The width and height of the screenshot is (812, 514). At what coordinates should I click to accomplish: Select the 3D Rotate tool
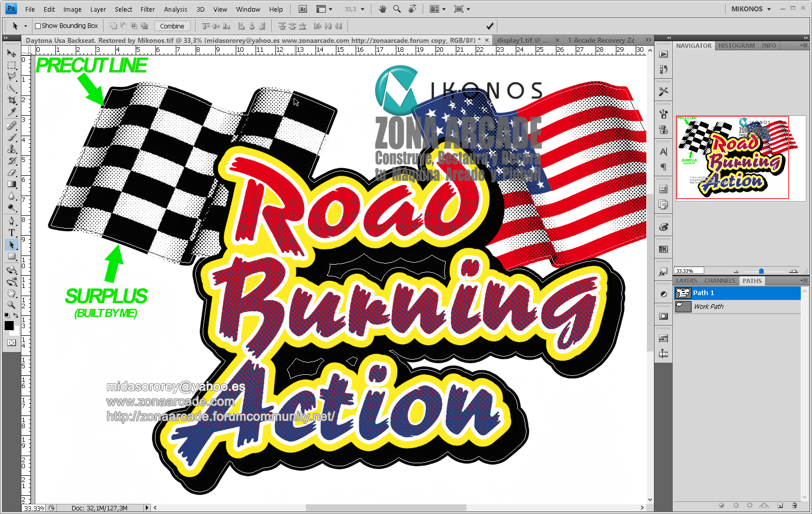pos(11,270)
